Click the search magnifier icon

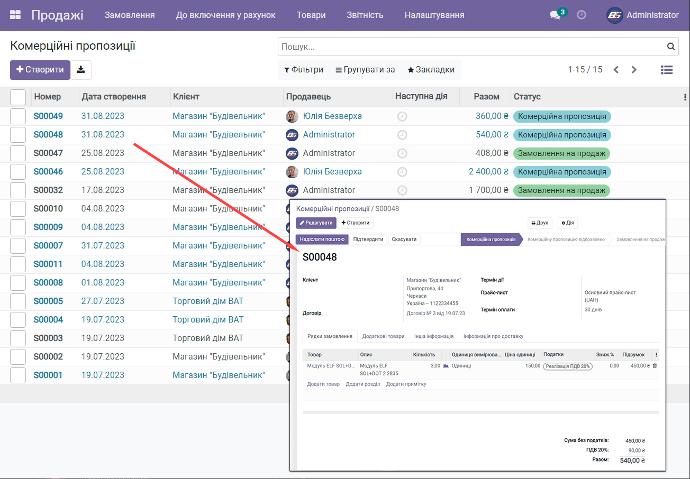click(671, 47)
